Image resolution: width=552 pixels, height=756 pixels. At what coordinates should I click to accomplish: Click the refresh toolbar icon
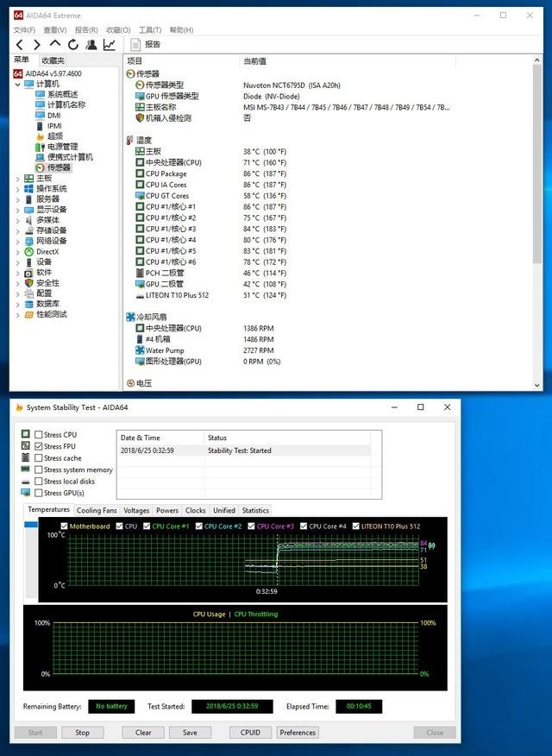[x=73, y=45]
